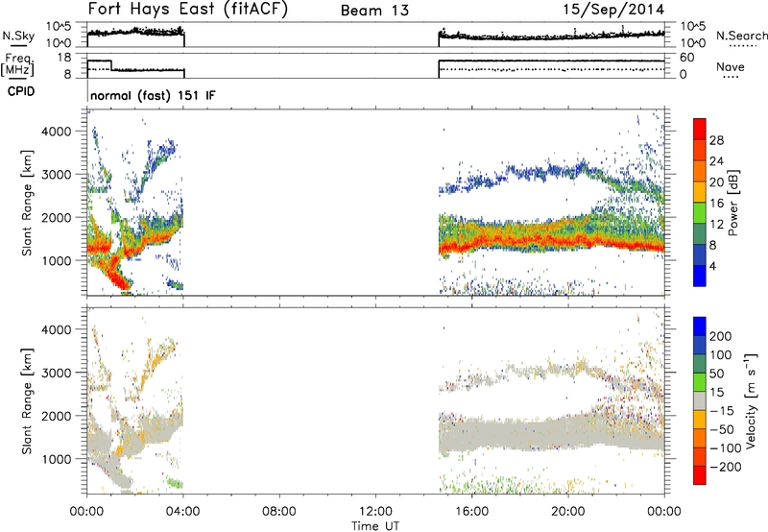
Task: Click the '08:00' time tick label
Action: (x=279, y=512)
